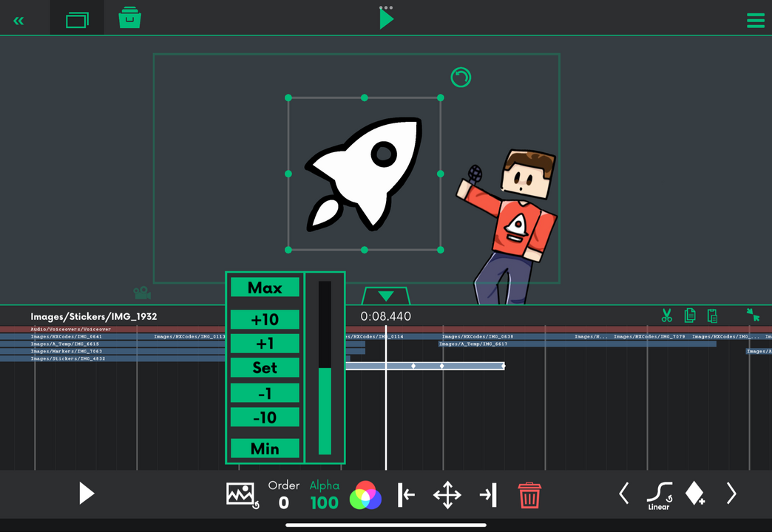
Task: Copy the clip with the copy icon
Action: [x=690, y=316]
